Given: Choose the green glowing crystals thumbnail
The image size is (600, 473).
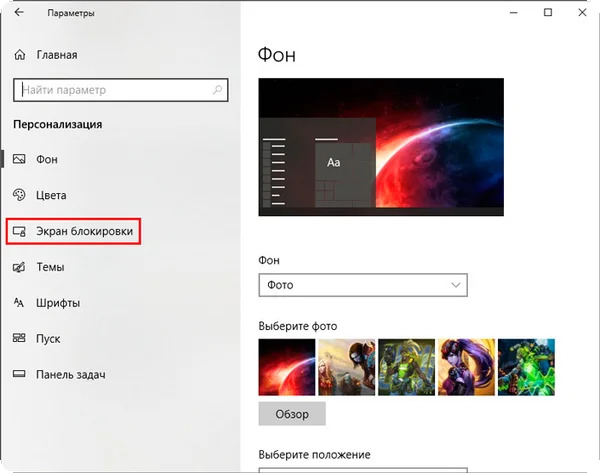Looking at the screenshot, I should tap(526, 367).
